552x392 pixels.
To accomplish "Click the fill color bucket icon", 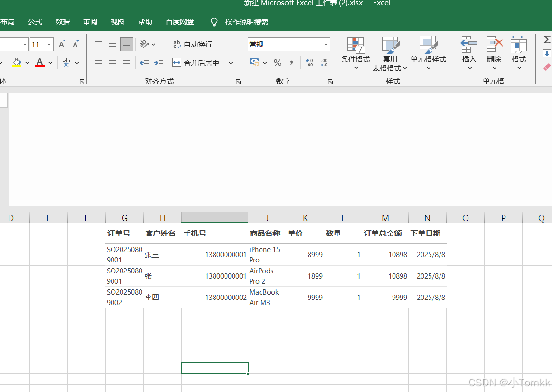I will point(17,63).
